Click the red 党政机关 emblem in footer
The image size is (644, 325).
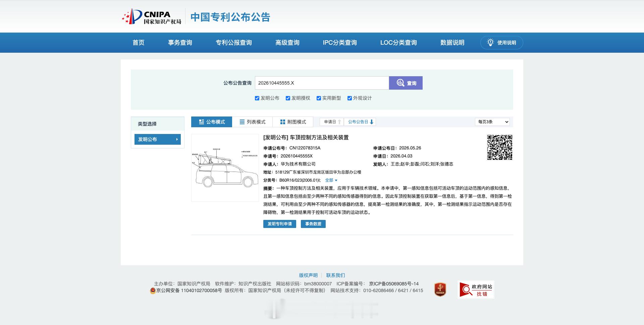coord(440,289)
